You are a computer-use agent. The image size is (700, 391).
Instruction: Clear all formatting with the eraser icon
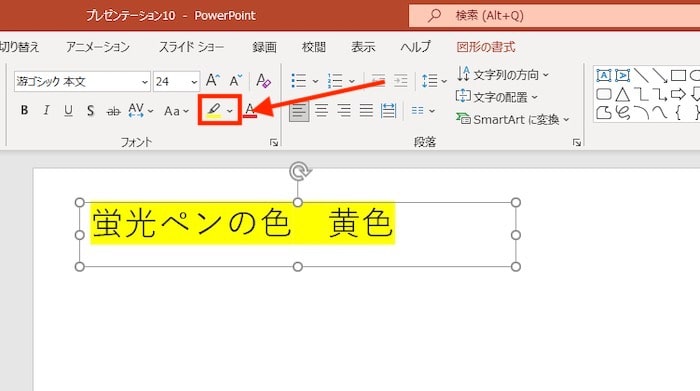(x=263, y=81)
